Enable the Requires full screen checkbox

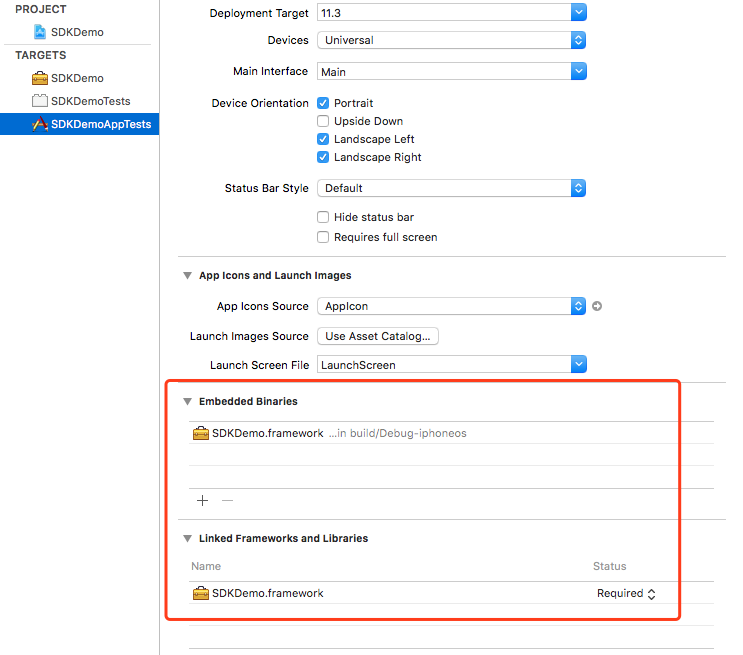[323, 237]
